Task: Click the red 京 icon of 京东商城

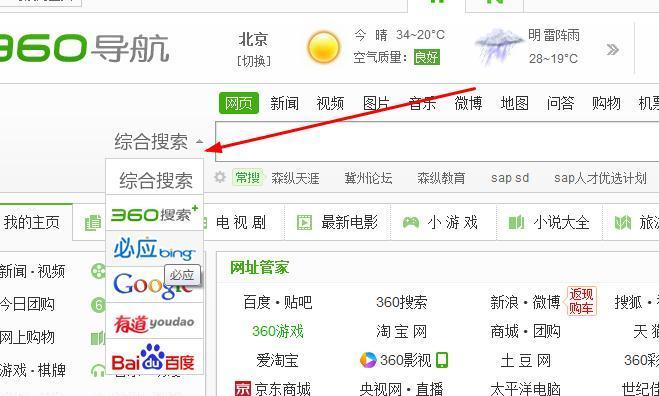Action: [x=243, y=389]
